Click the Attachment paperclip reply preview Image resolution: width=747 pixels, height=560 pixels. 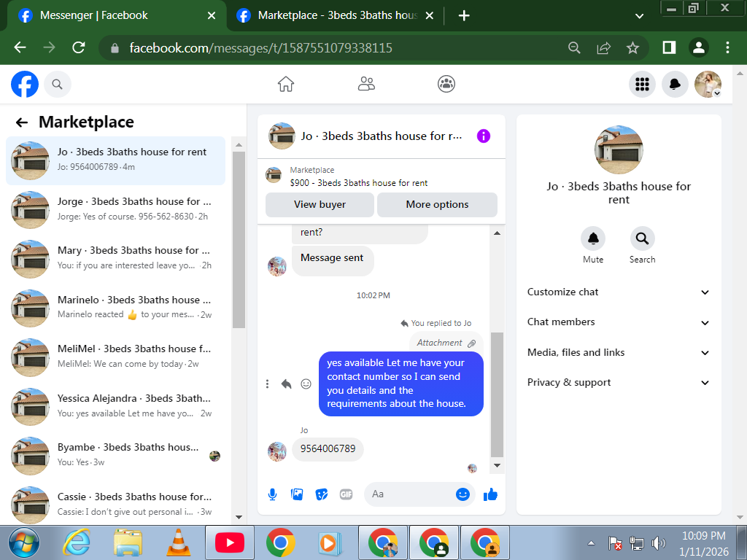point(446,343)
